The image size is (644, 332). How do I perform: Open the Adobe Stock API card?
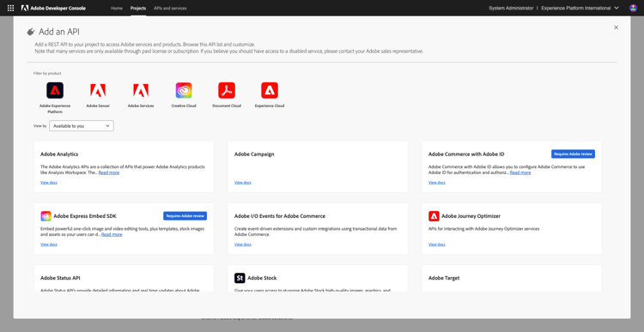(318, 278)
